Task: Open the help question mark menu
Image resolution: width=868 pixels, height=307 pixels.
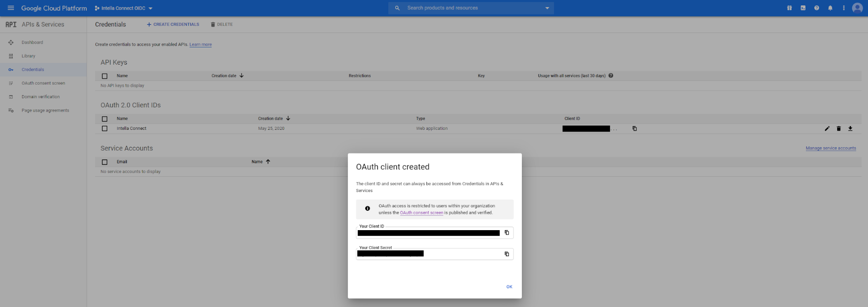Action: pos(816,8)
